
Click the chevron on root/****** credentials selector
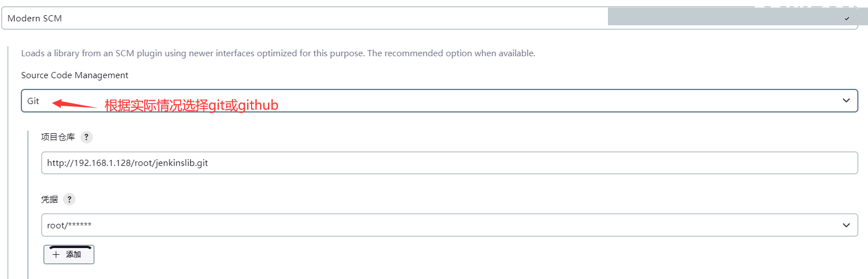[845, 225]
